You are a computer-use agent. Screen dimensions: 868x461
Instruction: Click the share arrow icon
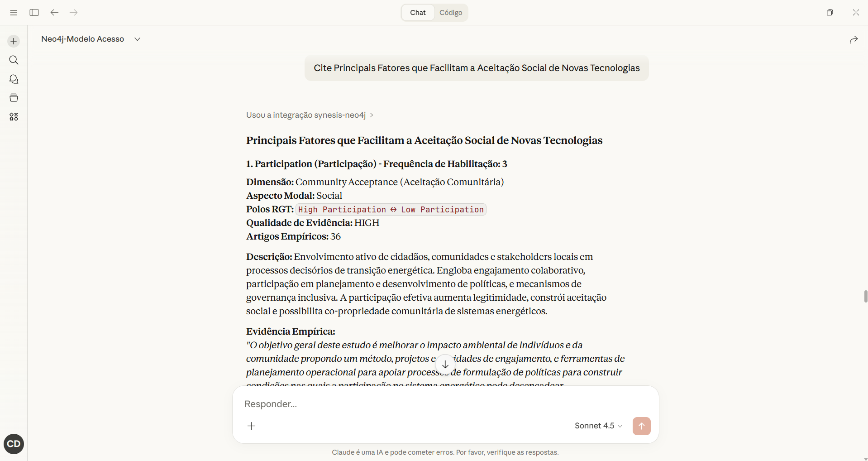tap(854, 40)
